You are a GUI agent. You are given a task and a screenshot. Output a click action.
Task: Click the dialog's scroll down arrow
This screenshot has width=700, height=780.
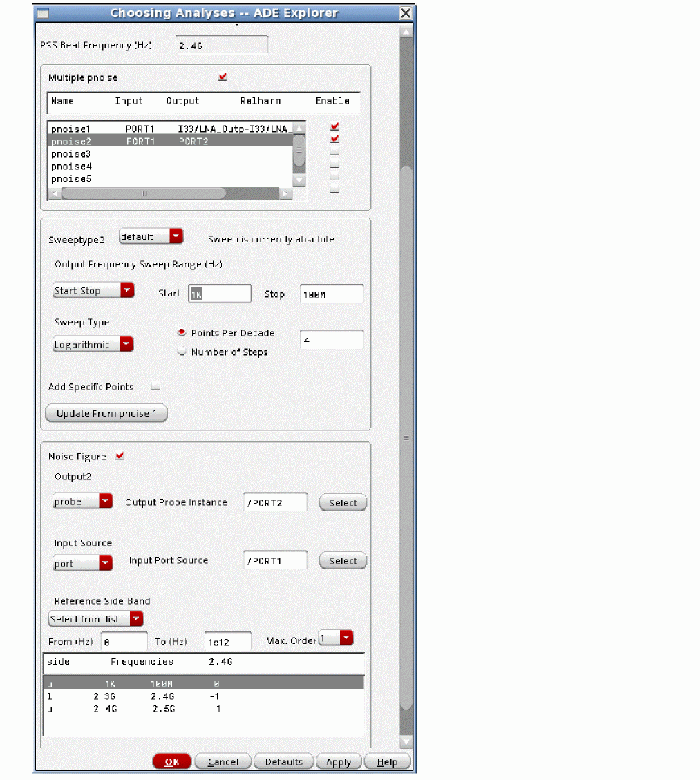click(x=406, y=742)
